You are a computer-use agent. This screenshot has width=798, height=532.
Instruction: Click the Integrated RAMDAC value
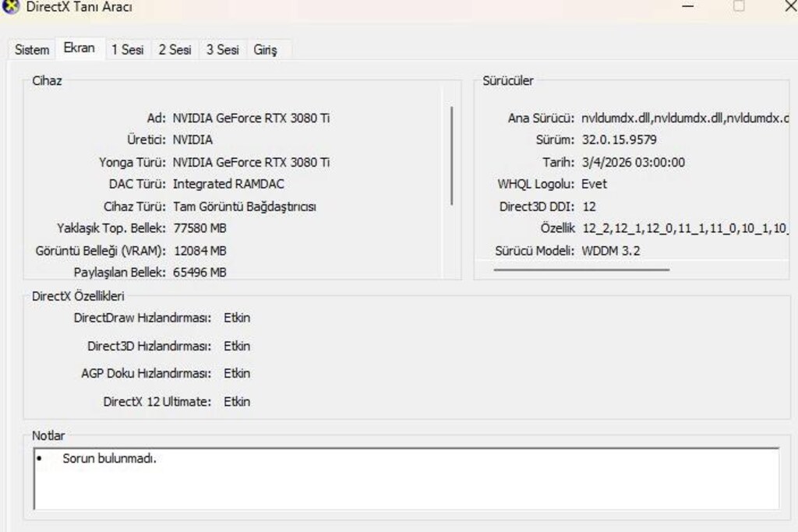coord(228,184)
